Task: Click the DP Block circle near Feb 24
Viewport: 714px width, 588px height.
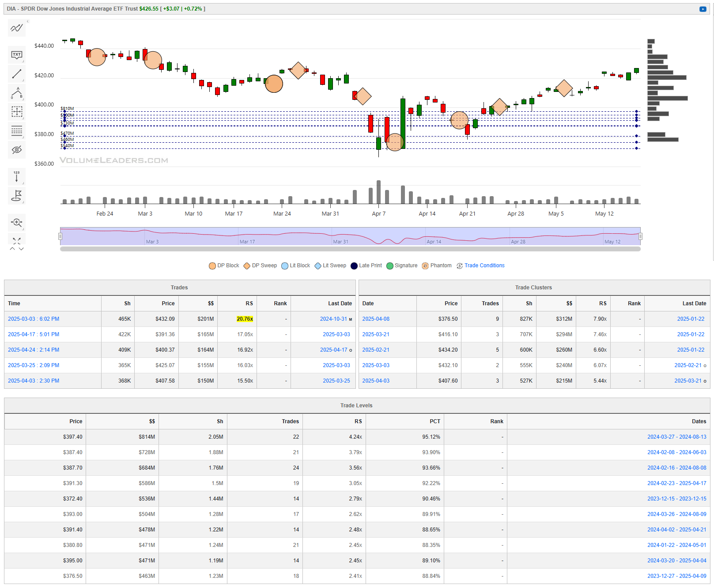Action: pyautogui.click(x=97, y=57)
